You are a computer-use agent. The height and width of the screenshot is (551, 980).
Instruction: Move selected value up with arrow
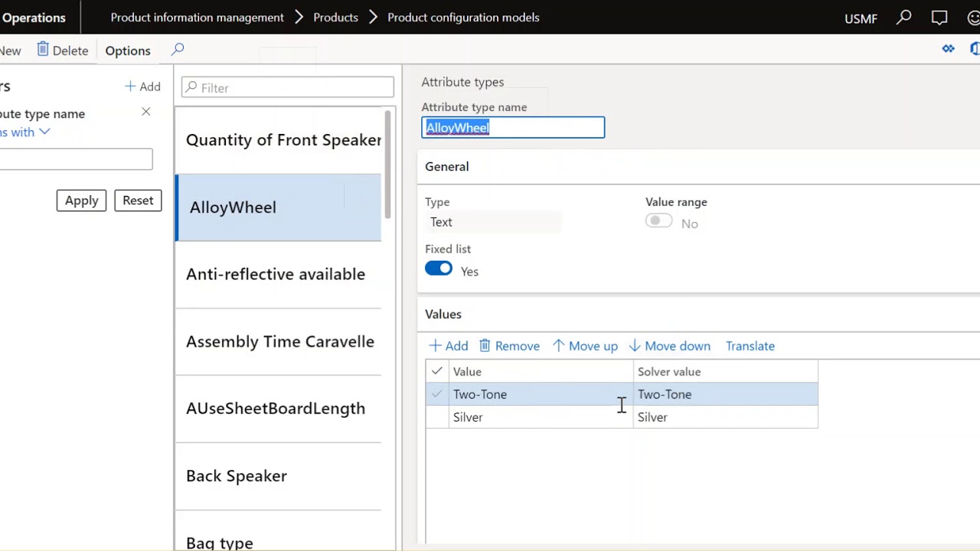(x=559, y=346)
